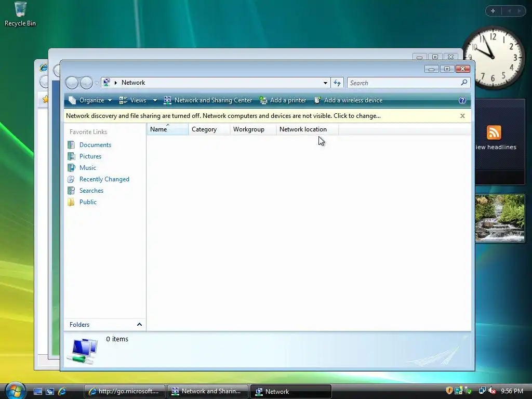Click the Public folder icon
This screenshot has width=532, height=399.
[x=71, y=202]
